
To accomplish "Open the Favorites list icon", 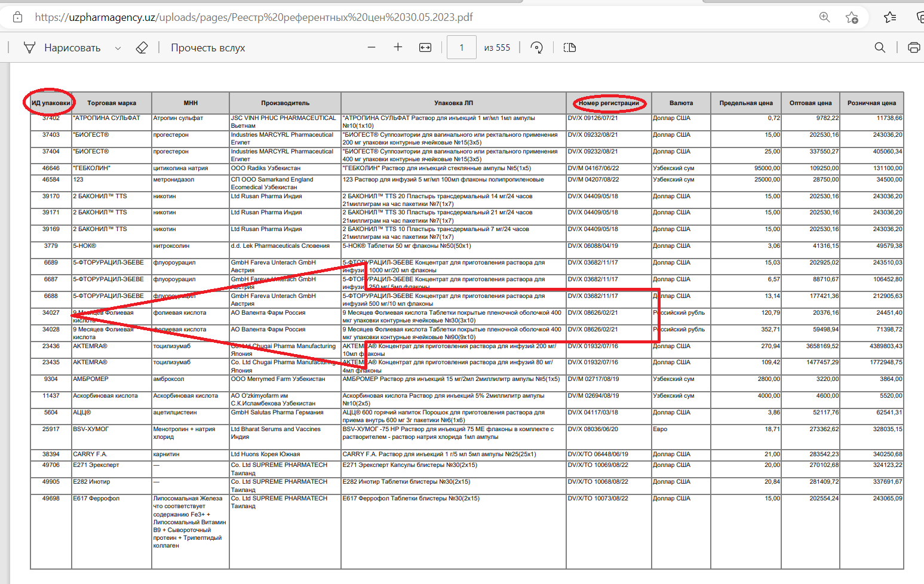I will (890, 17).
